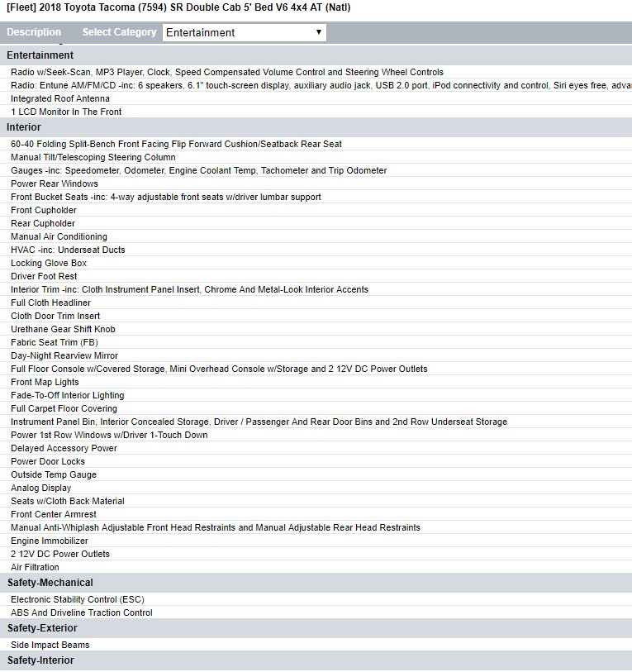The width and height of the screenshot is (632, 672).
Task: Click the Select Category label
Action: pyautogui.click(x=119, y=32)
